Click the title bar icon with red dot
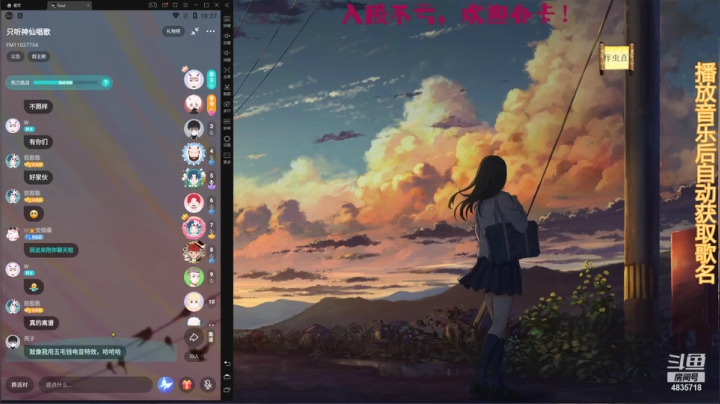This screenshot has height=404, width=720. [164, 5]
